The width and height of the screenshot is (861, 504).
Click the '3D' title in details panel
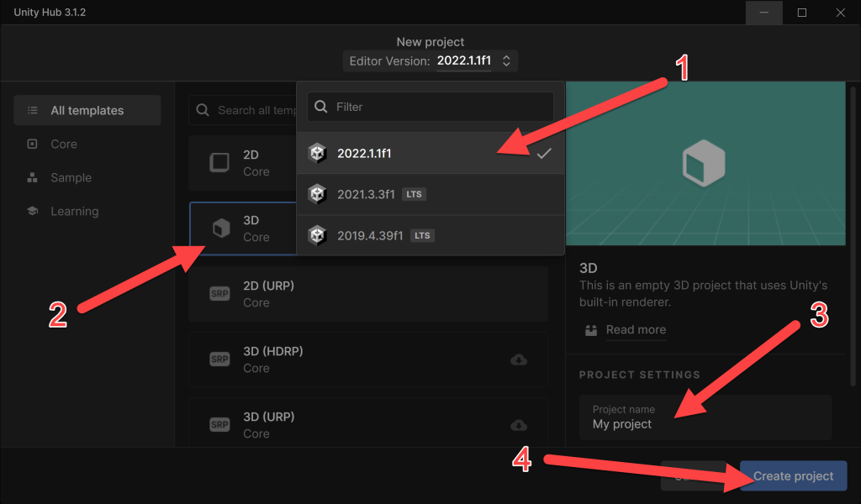[588, 268]
